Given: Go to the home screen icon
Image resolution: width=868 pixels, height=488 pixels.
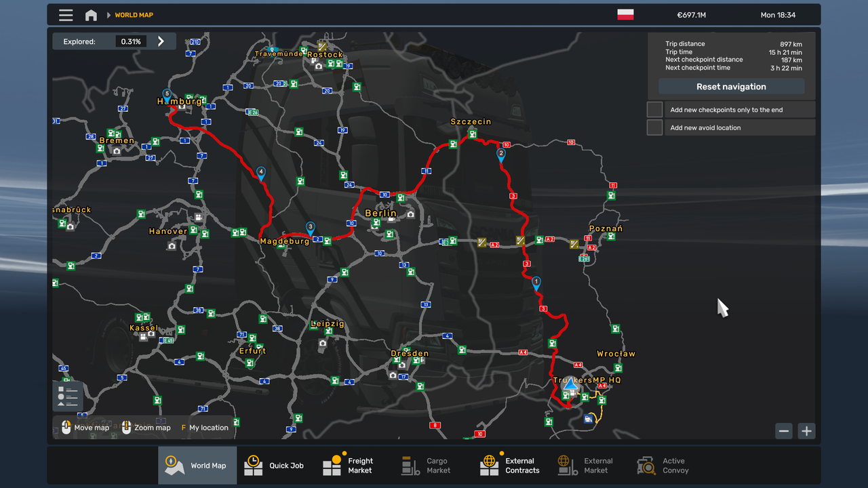Looking at the screenshot, I should [91, 15].
